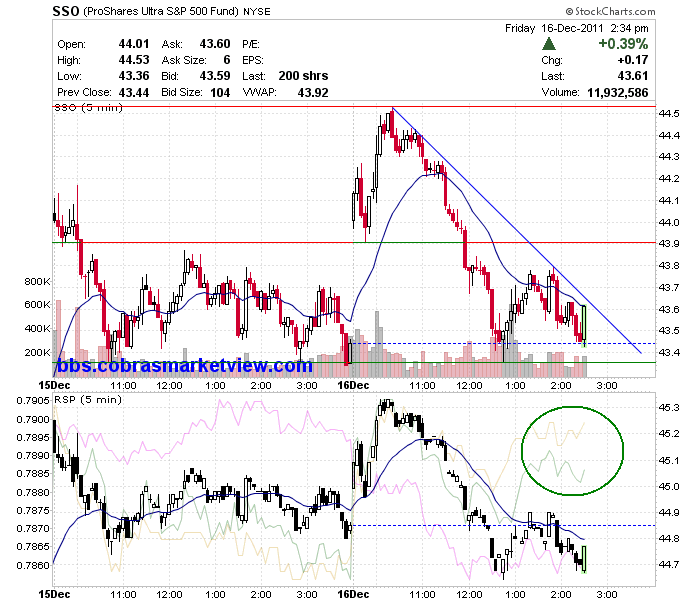Click the 0.7860 ratio axis label
The height and width of the screenshot is (603, 700).
click(x=33, y=566)
